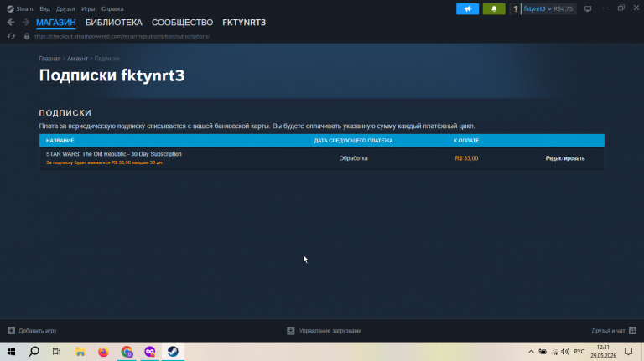
Task: Click the page URL address field
Action: (x=121, y=36)
